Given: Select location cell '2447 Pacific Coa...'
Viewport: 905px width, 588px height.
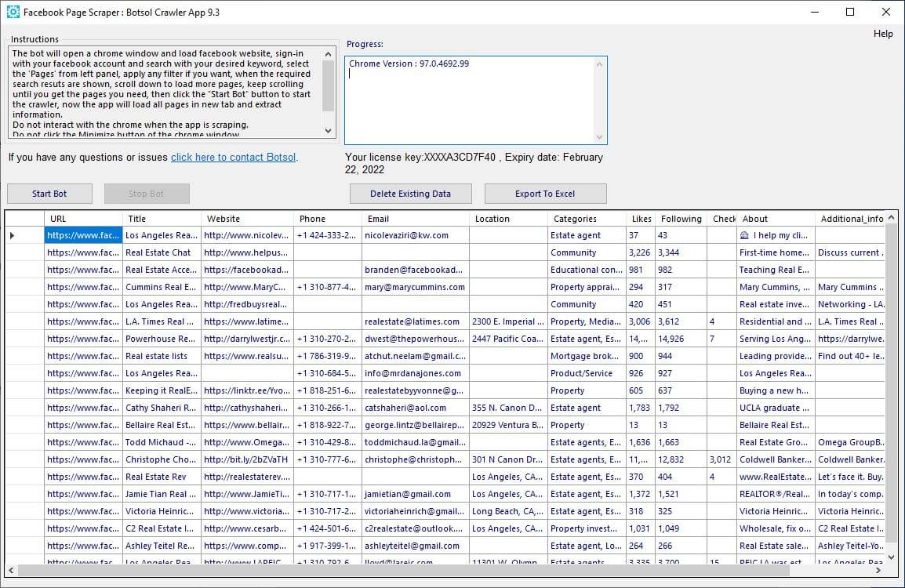Looking at the screenshot, I should [x=508, y=339].
